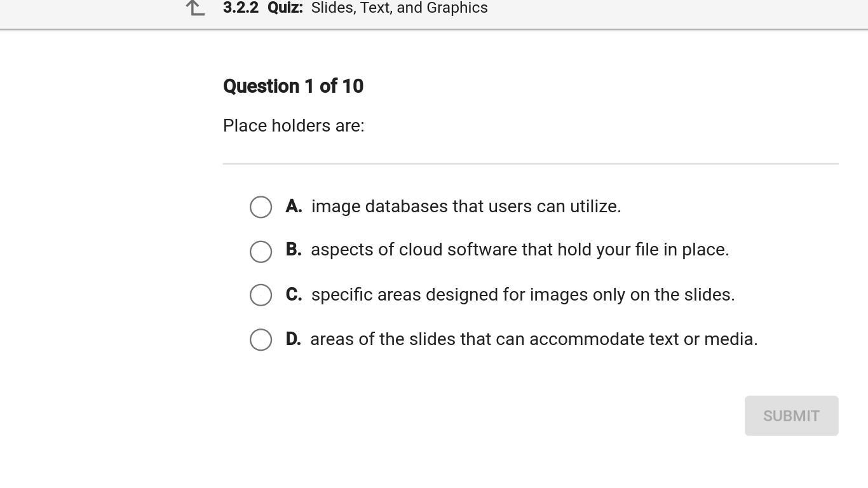
Task: Select the radio button for option B
Action: (x=261, y=252)
